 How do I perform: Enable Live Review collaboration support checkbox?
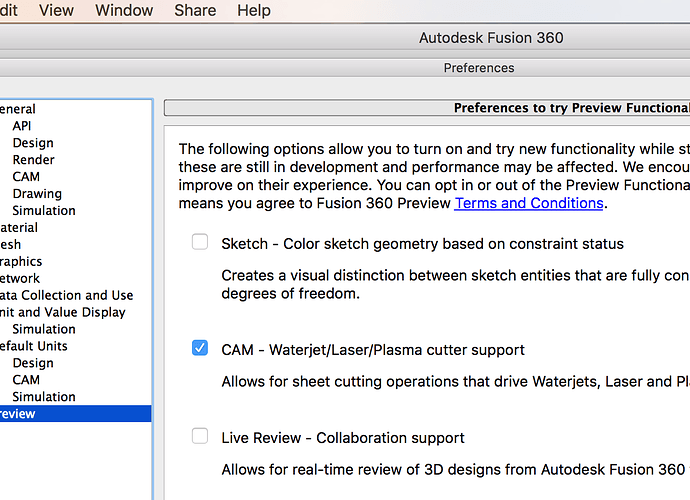click(x=200, y=437)
